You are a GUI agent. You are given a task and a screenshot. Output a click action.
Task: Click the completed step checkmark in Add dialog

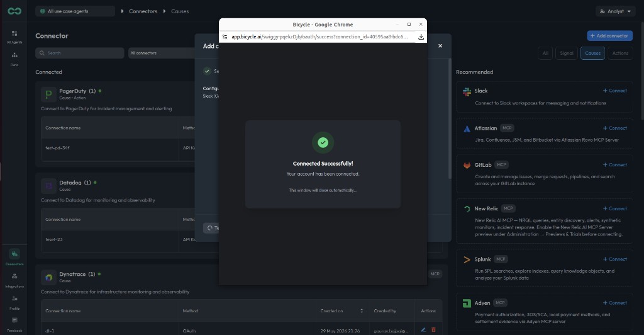tap(207, 71)
